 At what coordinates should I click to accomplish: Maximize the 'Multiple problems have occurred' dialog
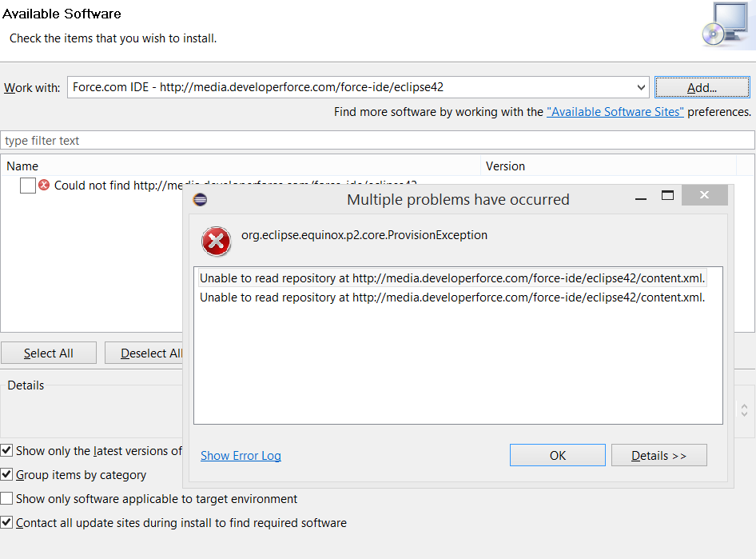[667, 196]
